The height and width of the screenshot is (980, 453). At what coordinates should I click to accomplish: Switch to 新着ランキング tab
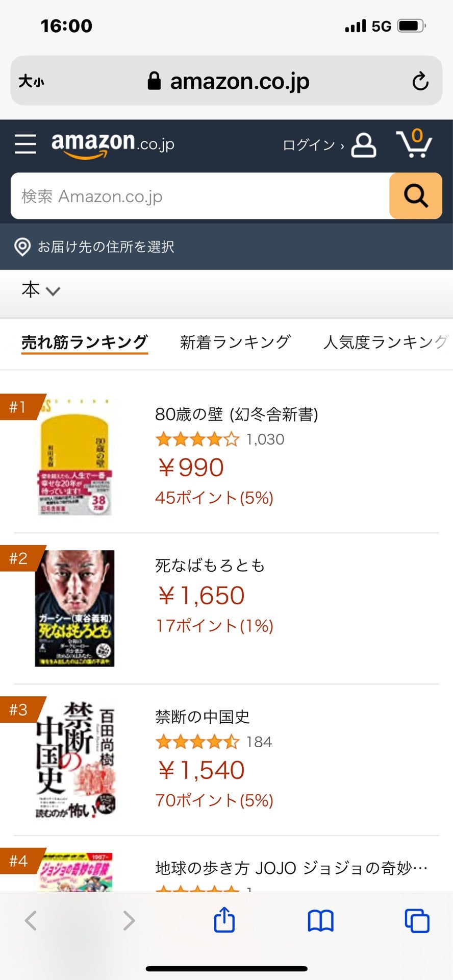[x=235, y=342]
